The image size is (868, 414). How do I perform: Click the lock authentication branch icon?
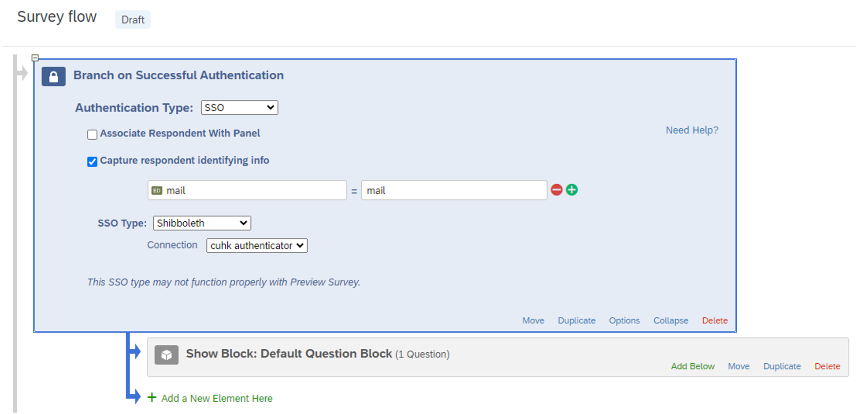[53, 76]
